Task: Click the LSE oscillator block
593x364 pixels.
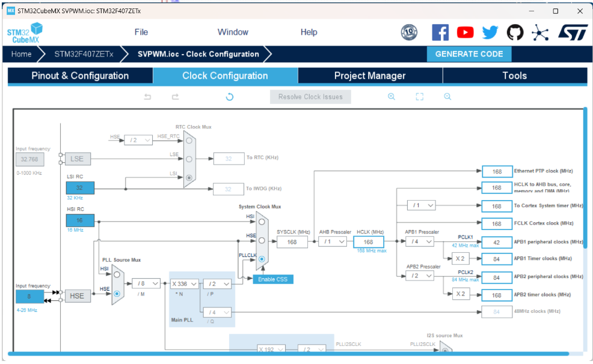Action: coord(77,159)
